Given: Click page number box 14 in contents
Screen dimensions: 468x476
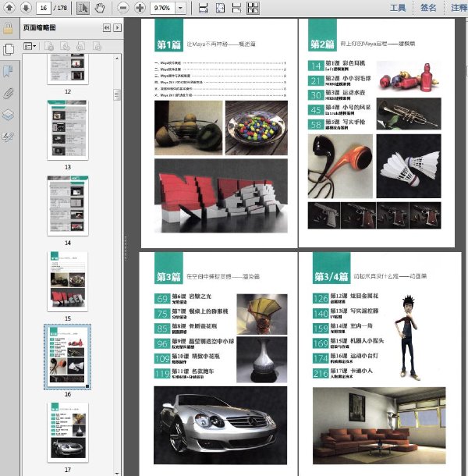Looking at the screenshot, I should click(316, 66).
